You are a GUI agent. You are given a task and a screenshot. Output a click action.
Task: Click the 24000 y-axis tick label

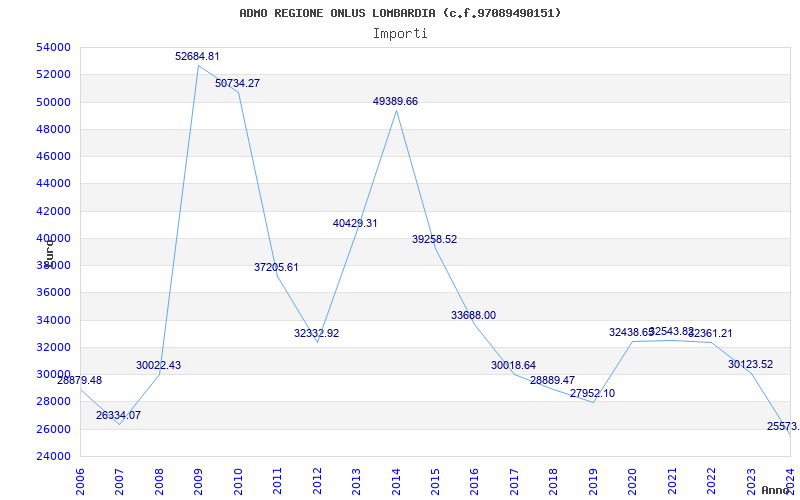tap(53, 457)
